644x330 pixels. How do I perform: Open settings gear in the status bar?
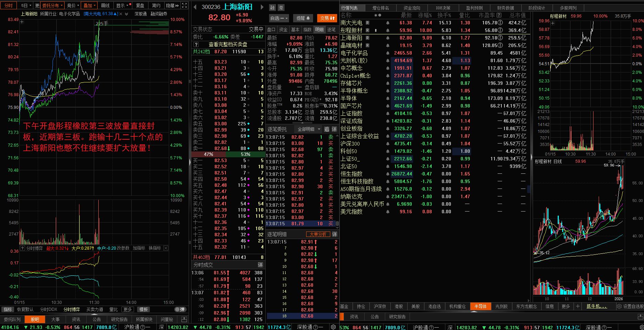[x=333, y=327]
